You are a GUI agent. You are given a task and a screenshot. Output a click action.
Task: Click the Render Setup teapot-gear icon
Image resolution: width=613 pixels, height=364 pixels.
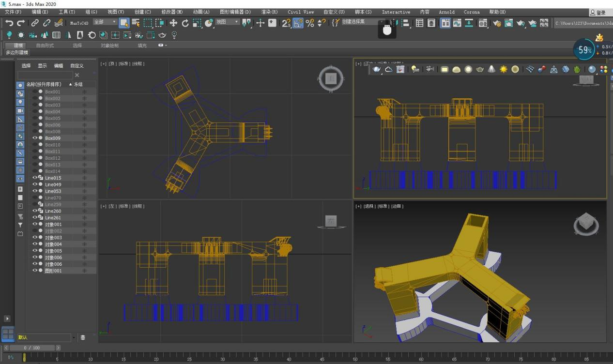(x=496, y=23)
